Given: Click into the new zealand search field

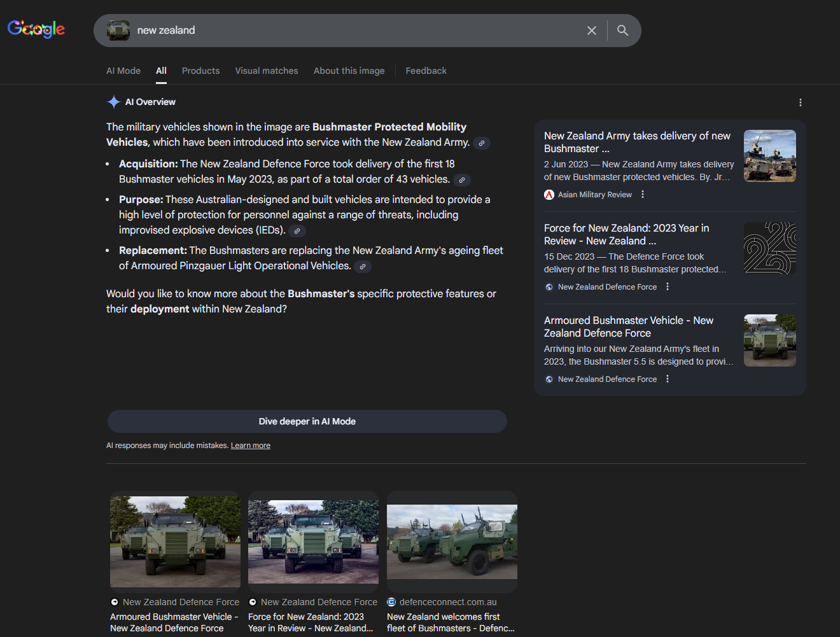Looking at the screenshot, I should pyautogui.click(x=356, y=31).
